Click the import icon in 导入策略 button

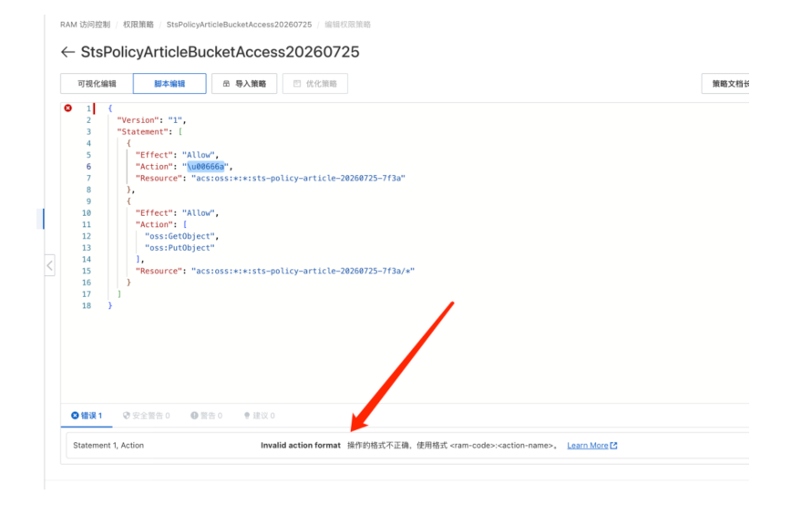click(226, 84)
